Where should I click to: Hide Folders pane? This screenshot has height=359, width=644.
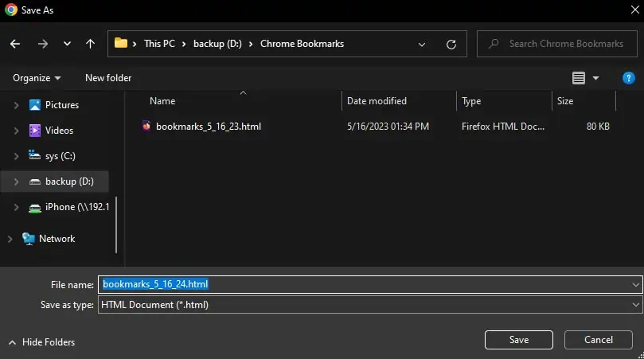[x=41, y=342]
